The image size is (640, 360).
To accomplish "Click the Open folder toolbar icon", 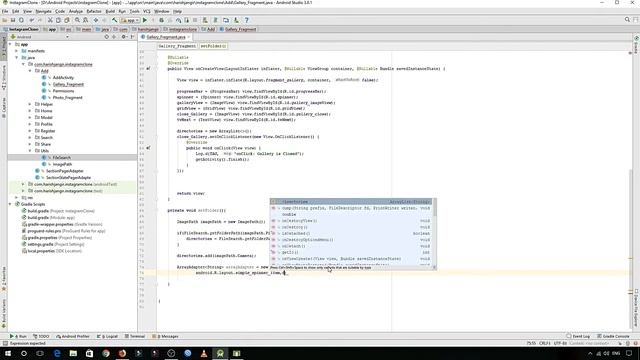I will [4, 20].
